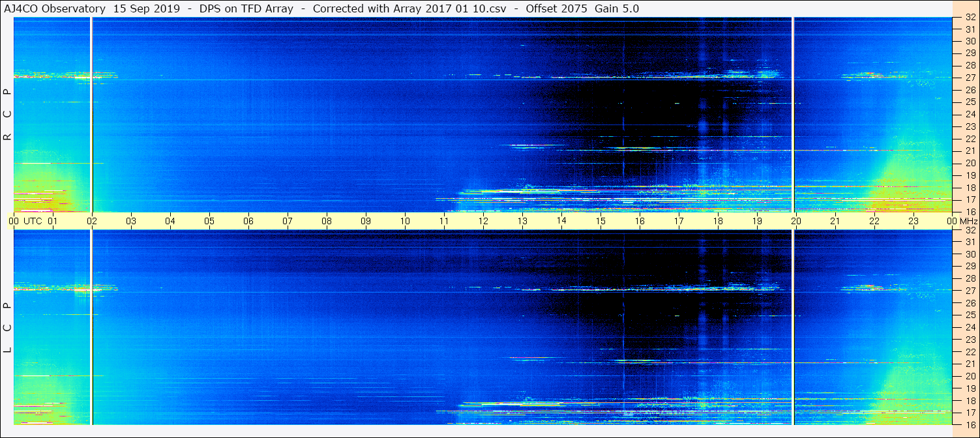This screenshot has width=980, height=438.
Task: Select time axis hour label 22
Action: 874,221
